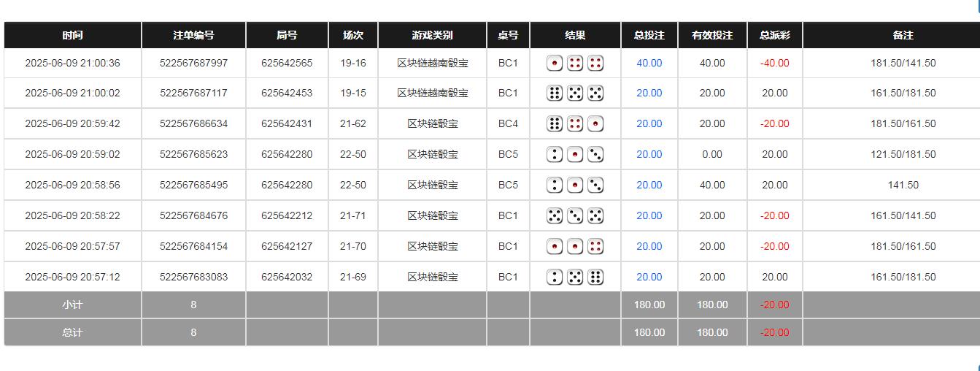This screenshot has height=371, width=980.
Task: Select order number 522567685495 in the table
Action: tap(193, 185)
